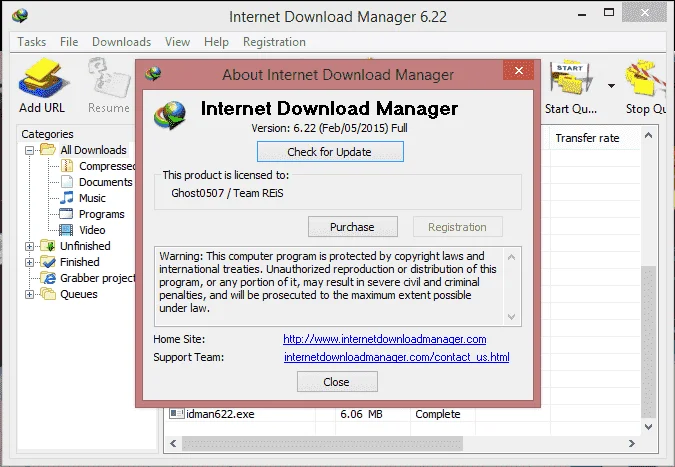Click the vertical scrollbar thumb of download list

click(x=648, y=342)
